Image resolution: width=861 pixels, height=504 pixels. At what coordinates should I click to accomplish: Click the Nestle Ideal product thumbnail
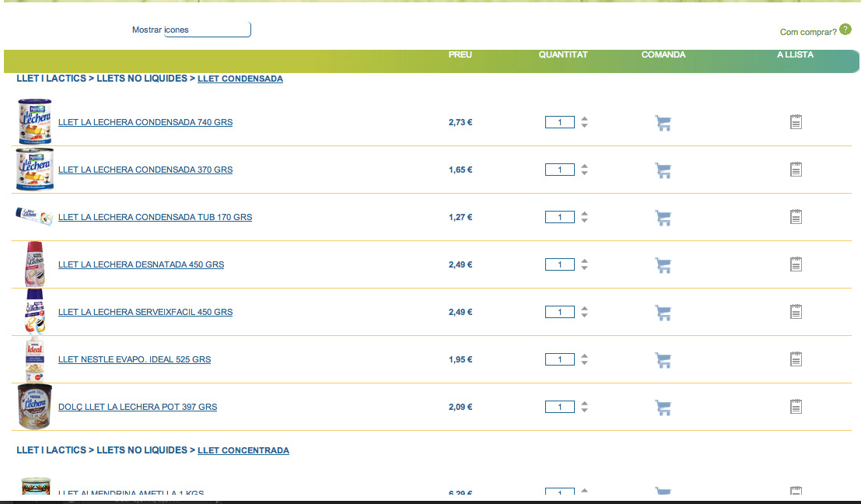click(34, 359)
